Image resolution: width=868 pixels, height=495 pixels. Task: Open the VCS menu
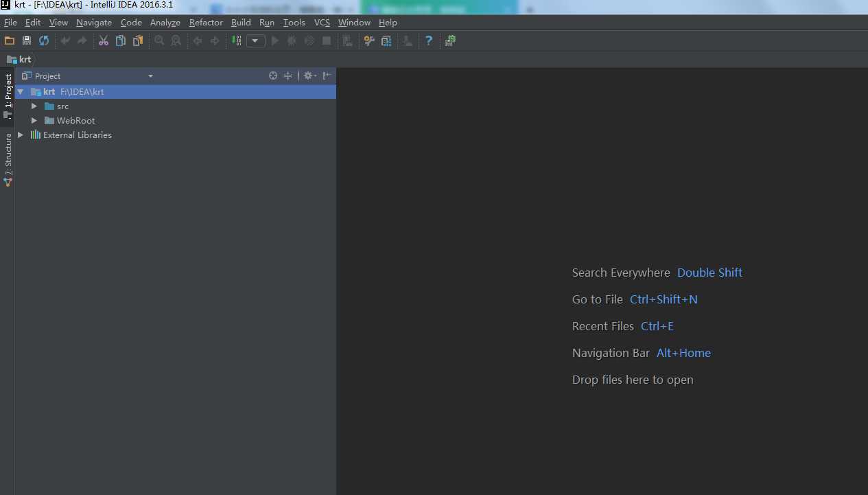point(322,23)
